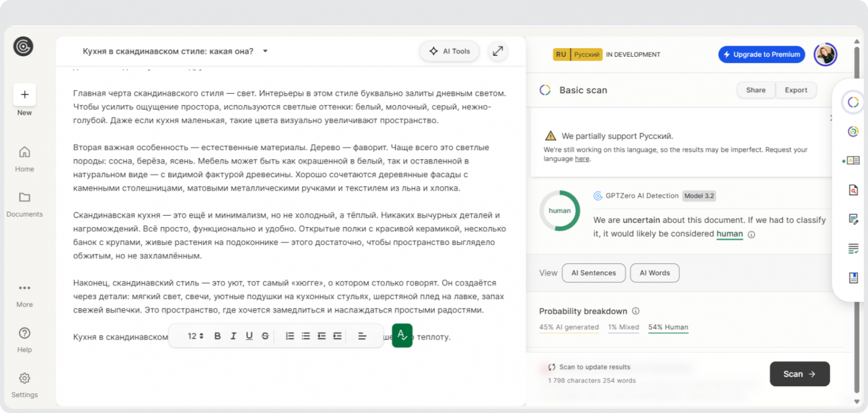The height and width of the screenshot is (413, 868).
Task: Apply strikethrough formatting
Action: click(265, 336)
